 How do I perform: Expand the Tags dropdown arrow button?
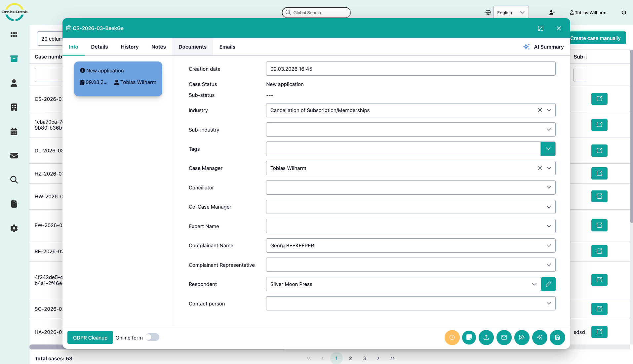(x=548, y=149)
